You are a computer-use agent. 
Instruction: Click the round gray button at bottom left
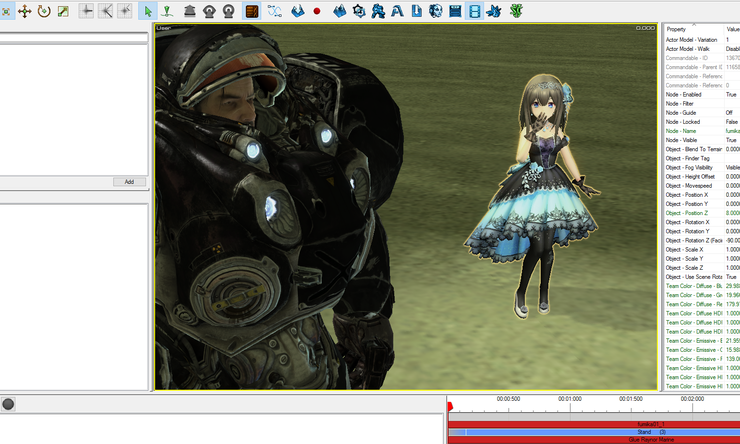[8, 404]
